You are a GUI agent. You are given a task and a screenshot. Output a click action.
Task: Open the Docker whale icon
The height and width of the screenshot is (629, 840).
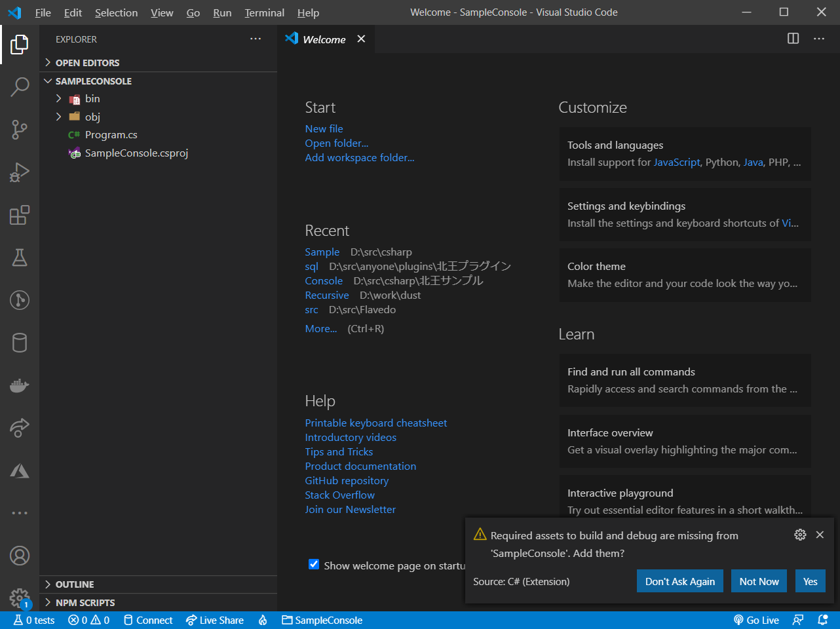coord(20,385)
